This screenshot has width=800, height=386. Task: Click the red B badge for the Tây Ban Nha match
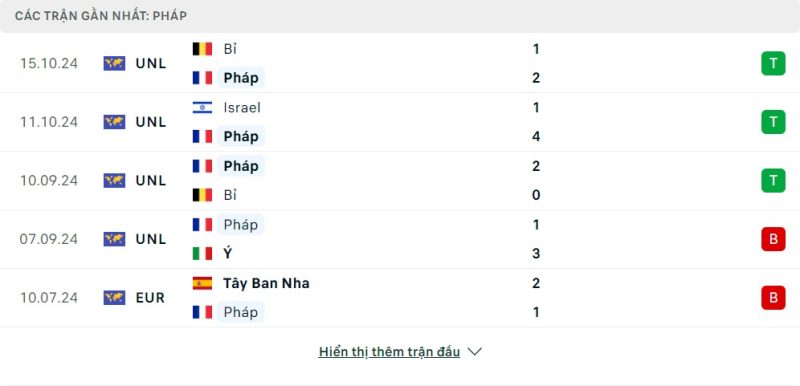(x=773, y=298)
